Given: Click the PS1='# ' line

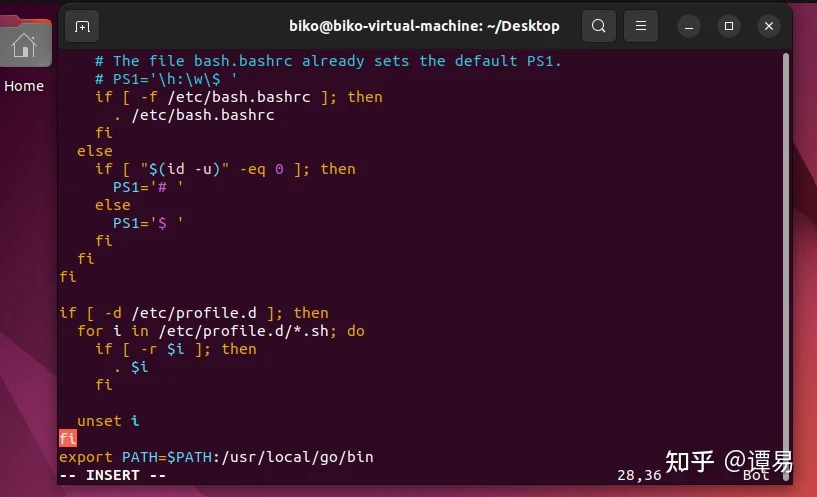Looking at the screenshot, I should click(148, 187).
